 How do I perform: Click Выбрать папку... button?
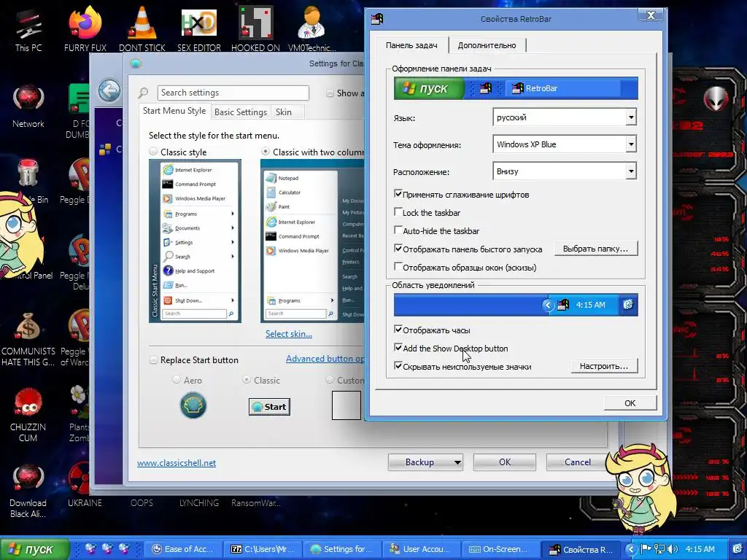pyautogui.click(x=595, y=249)
